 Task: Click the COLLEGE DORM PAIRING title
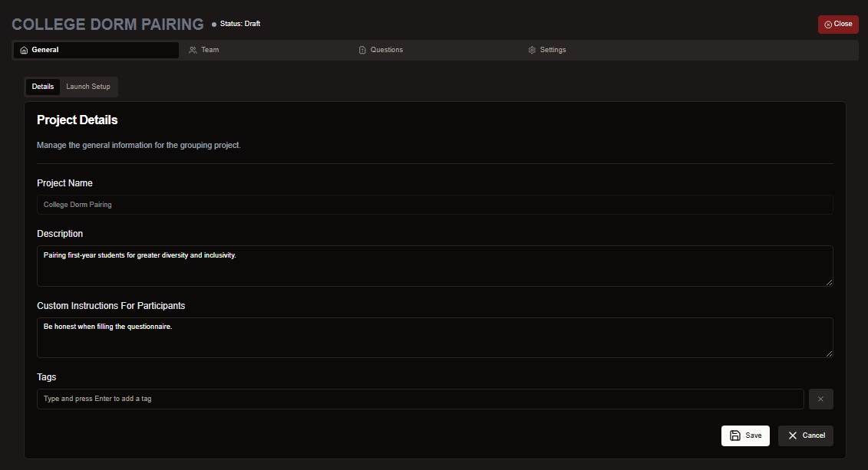[x=107, y=25]
